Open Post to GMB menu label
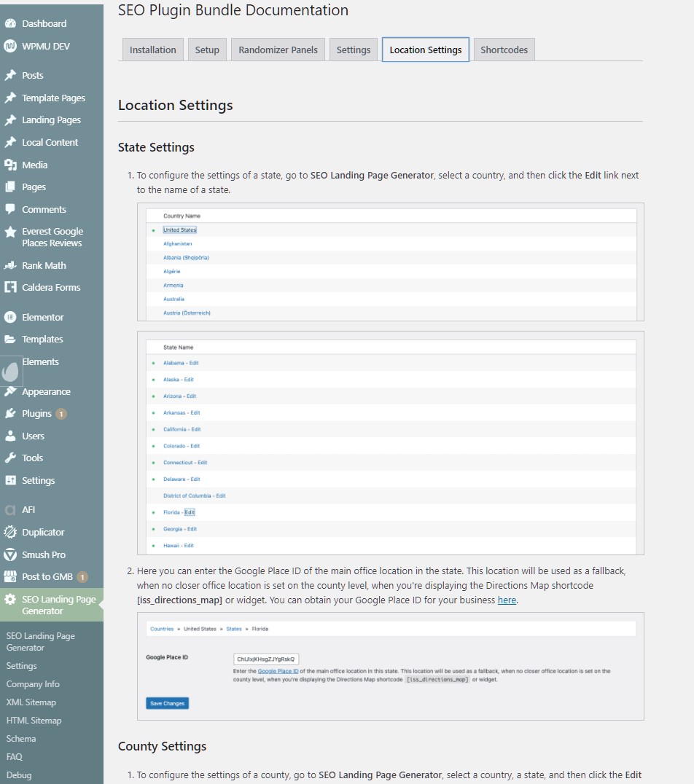Screen dimensions: 694x784 point(47,576)
